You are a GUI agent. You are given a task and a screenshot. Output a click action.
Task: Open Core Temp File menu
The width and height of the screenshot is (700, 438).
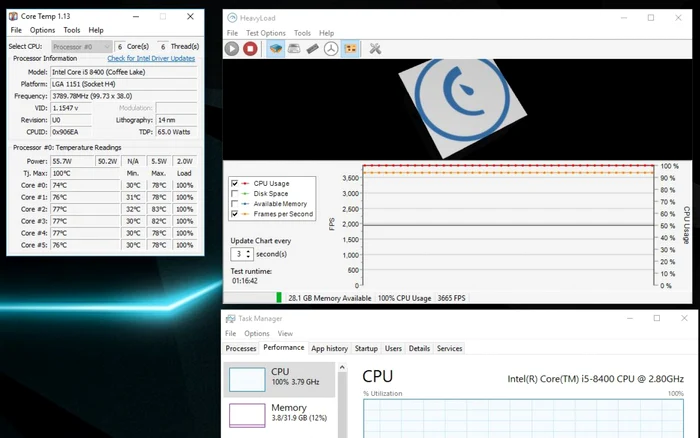tap(16, 30)
